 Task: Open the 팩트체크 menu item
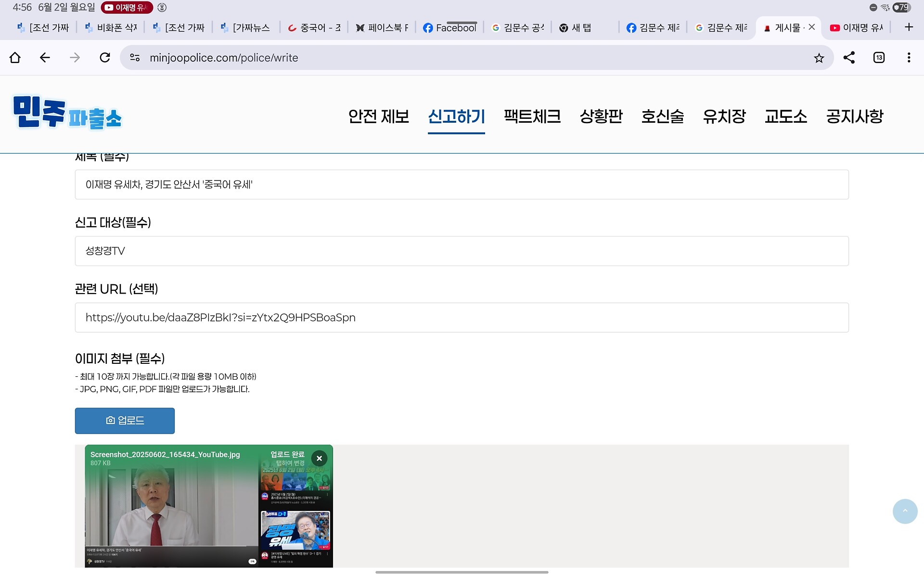[532, 116]
